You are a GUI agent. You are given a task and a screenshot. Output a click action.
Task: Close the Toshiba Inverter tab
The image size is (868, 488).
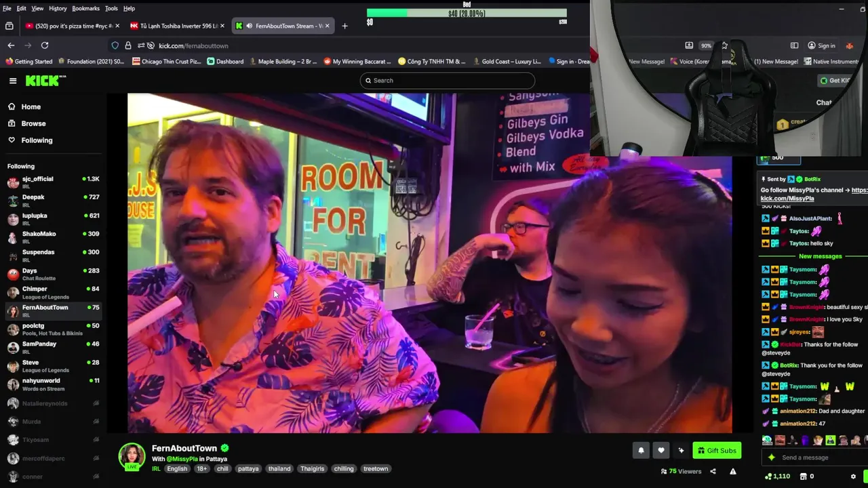point(222,26)
